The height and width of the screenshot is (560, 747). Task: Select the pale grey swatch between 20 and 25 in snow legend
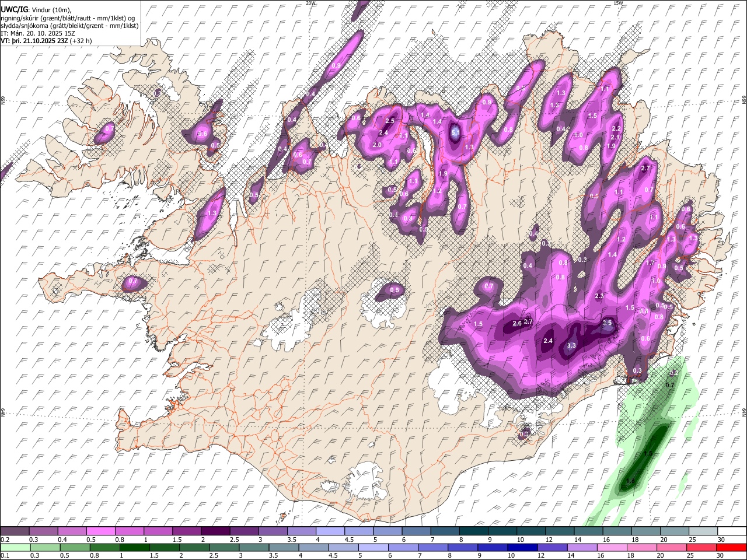point(675,531)
